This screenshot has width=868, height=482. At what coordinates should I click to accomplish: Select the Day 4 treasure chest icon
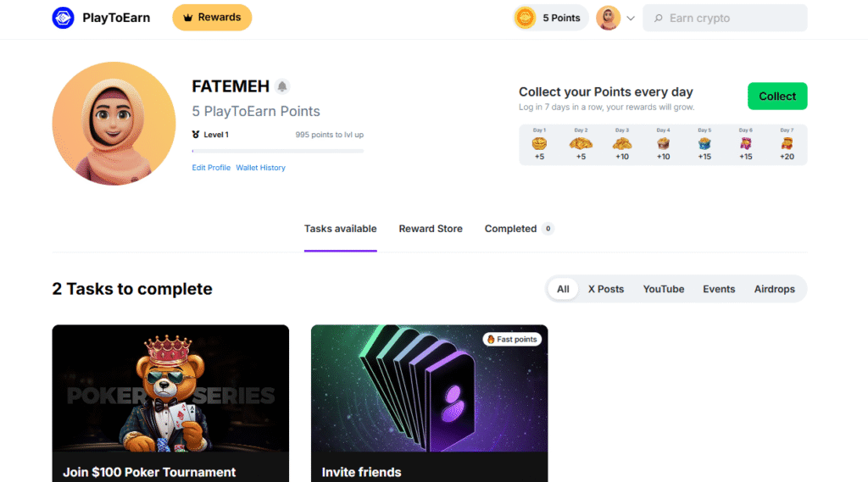click(663, 143)
